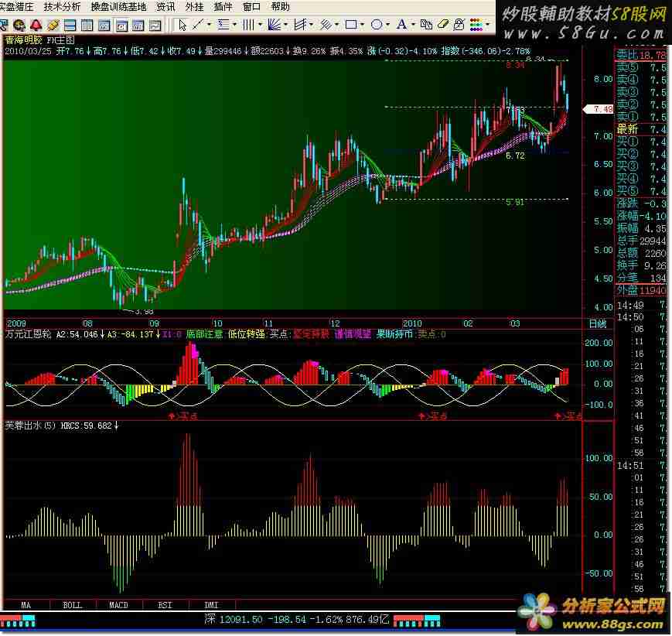Click the helmet icon in the toolbar

[19, 25]
